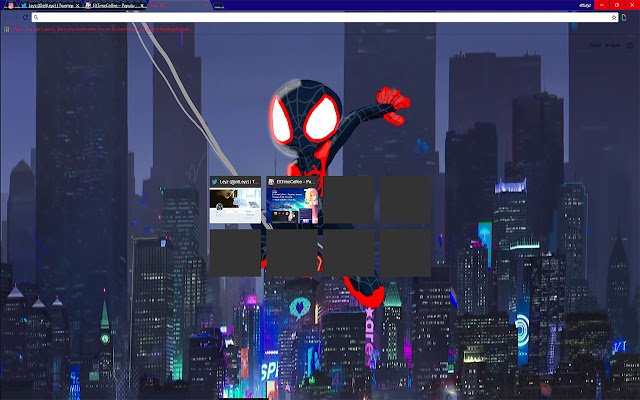Click the Gmail link at top right
640x400 pixels.
point(595,45)
